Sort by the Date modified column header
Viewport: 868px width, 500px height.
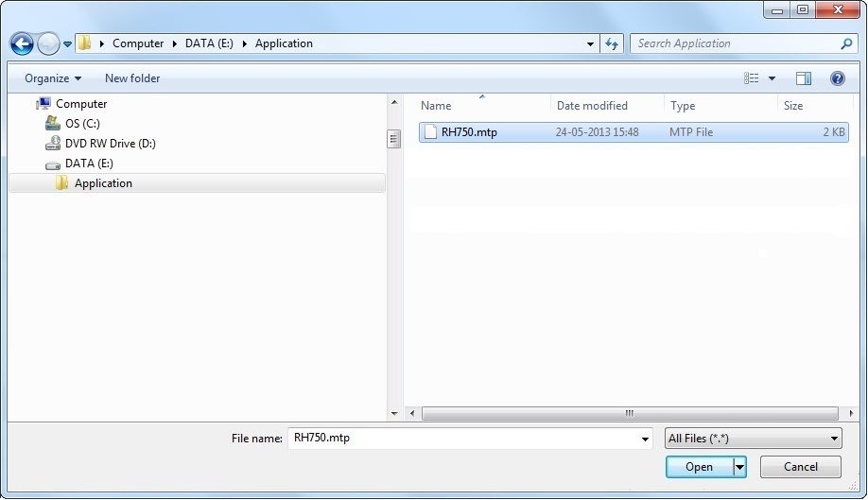click(x=592, y=106)
